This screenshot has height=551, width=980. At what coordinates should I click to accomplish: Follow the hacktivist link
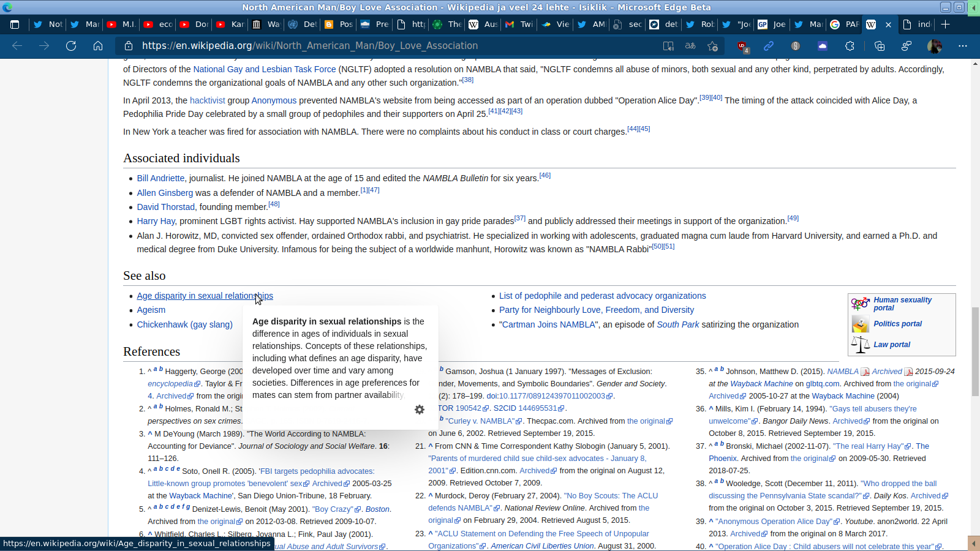(208, 100)
